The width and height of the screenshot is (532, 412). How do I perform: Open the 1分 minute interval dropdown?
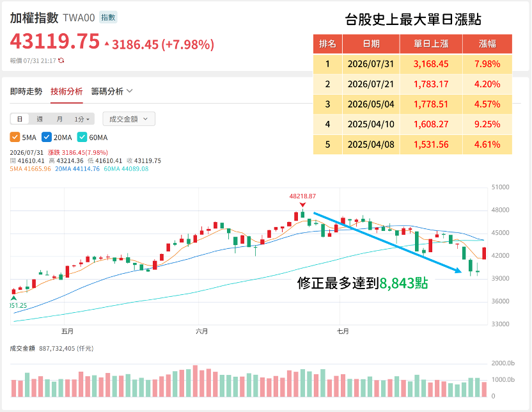point(82,119)
